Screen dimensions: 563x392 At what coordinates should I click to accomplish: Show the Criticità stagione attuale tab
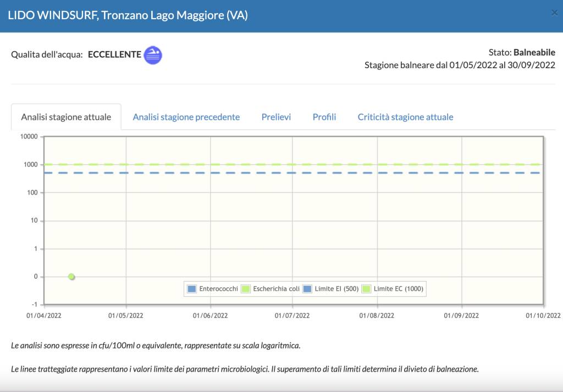pyautogui.click(x=405, y=117)
